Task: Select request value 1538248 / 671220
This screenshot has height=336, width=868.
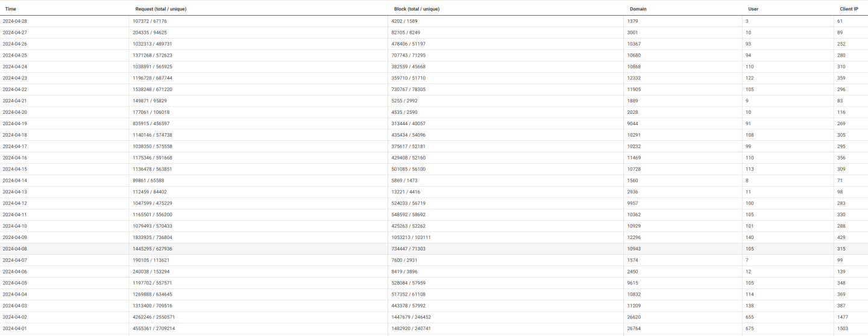Action: coord(153,89)
